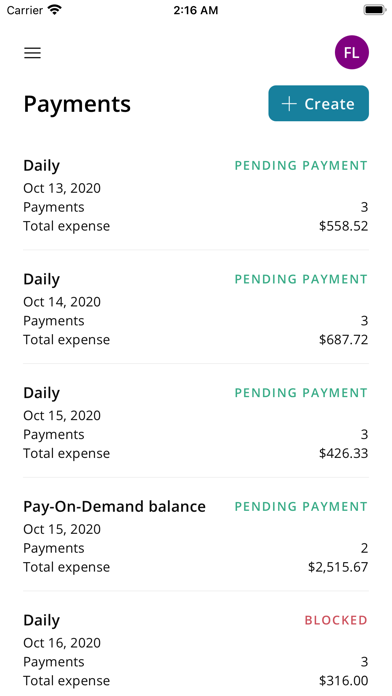Viewport: 392px width, 696px height.
Task: Open Daily payment dated Oct 14, 2020
Action: 196,309
